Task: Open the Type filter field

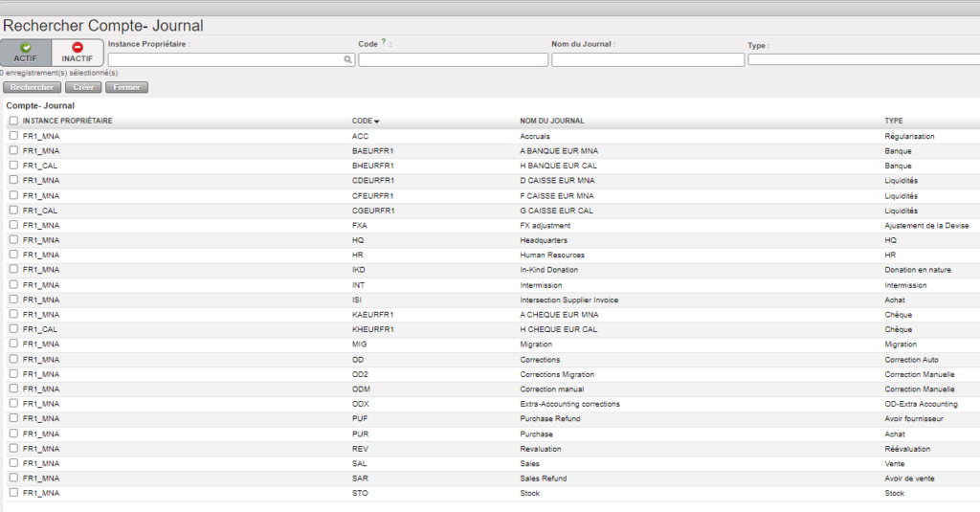Action: coord(863,59)
